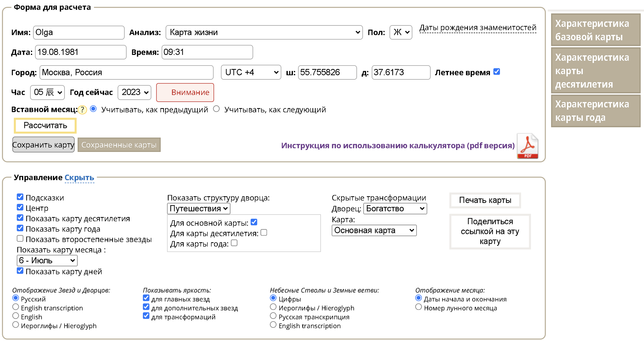Toggle brightness для дополнительных звезд
This screenshot has height=341, width=644.
(146, 307)
